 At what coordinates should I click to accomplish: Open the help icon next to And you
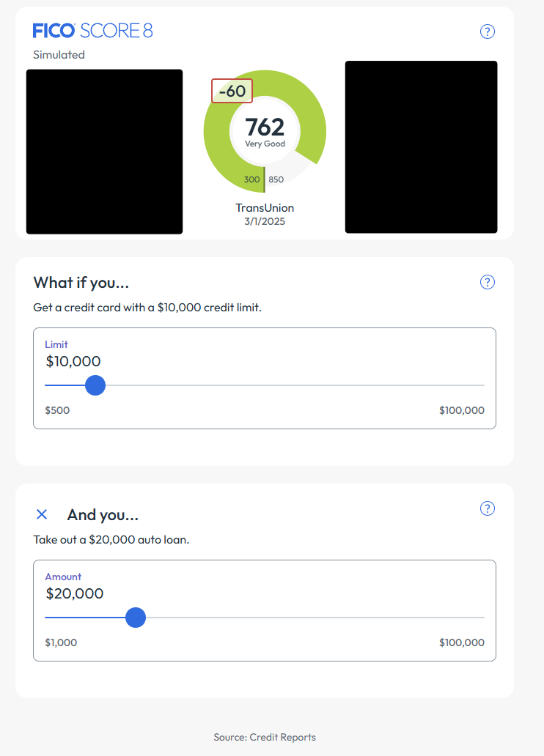tap(487, 508)
